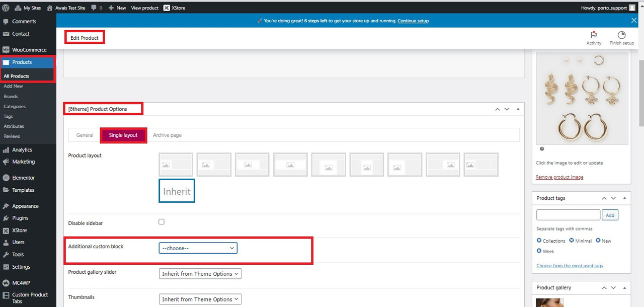Dismiss the blue setup notice
This screenshot has width=644, height=307.
[x=634, y=20]
